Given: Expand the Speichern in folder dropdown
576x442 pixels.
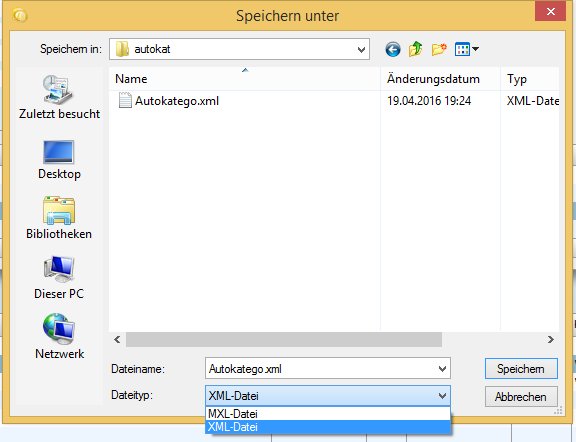Looking at the screenshot, I should tap(361, 49).
